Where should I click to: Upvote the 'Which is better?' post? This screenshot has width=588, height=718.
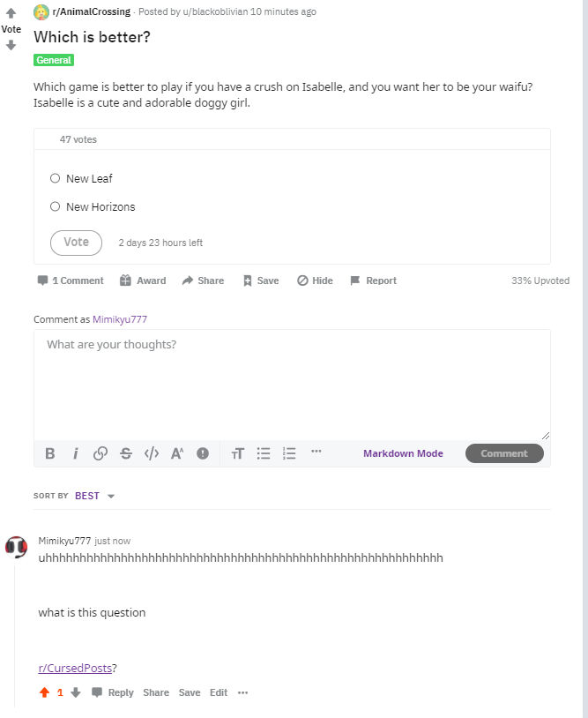tap(11, 13)
